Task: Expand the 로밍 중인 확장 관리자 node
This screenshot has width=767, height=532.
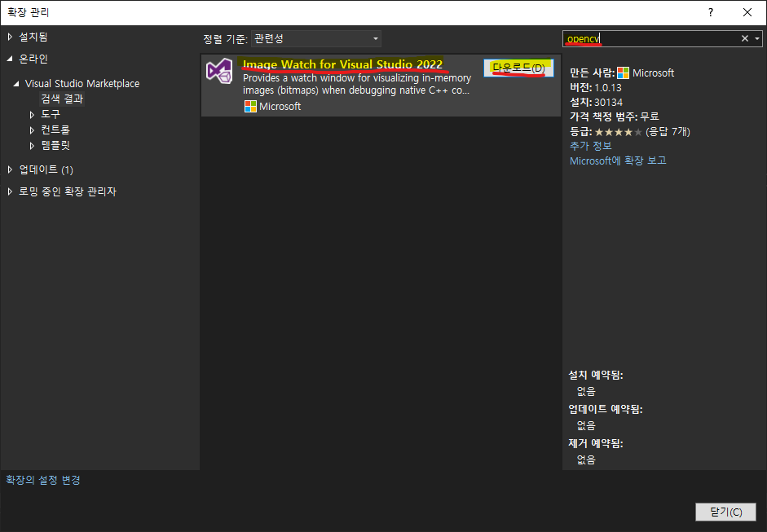Action: coord(10,191)
